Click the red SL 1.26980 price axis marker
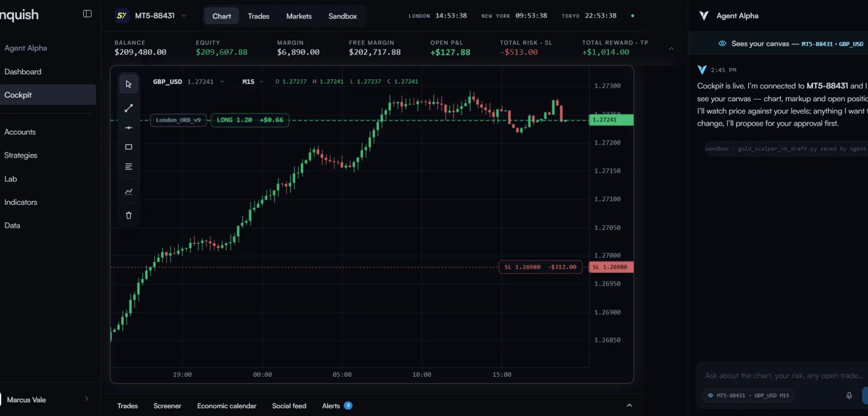868x416 pixels. pyautogui.click(x=611, y=267)
